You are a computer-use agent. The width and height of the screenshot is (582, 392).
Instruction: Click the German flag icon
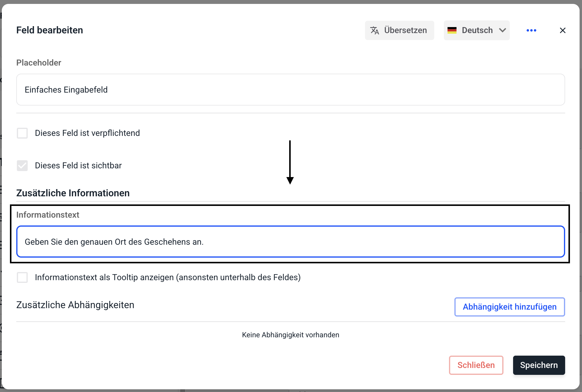[x=452, y=30]
